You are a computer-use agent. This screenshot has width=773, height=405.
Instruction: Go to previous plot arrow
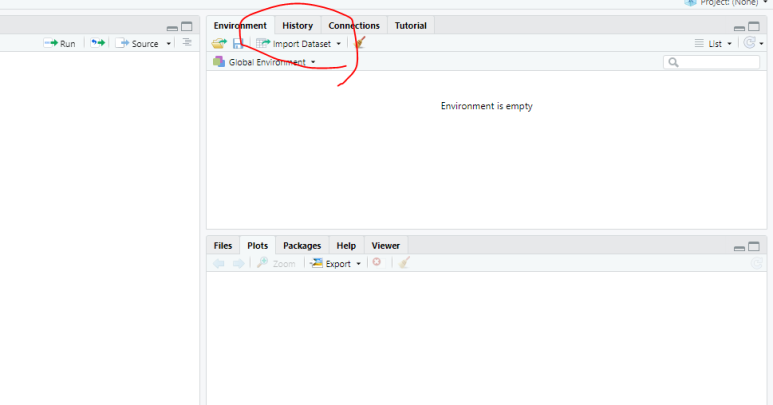[218, 264]
